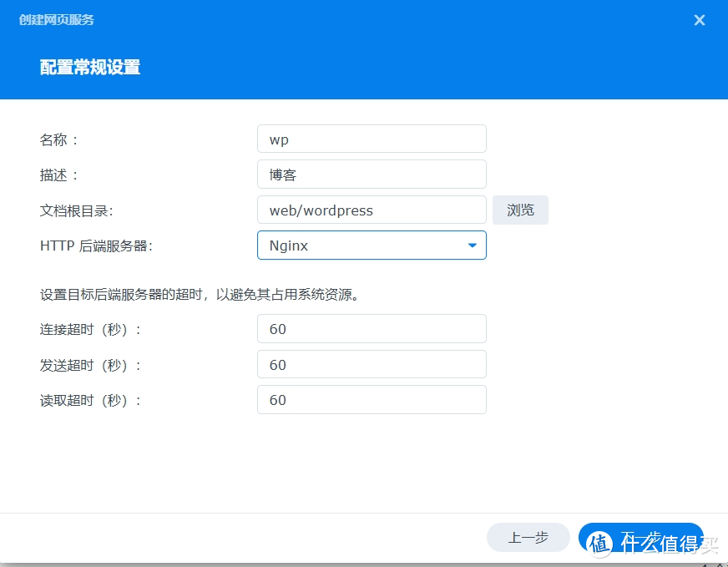This screenshot has height=567, width=728.
Task: Focus the 名称 field containing wp
Action: pyautogui.click(x=372, y=138)
